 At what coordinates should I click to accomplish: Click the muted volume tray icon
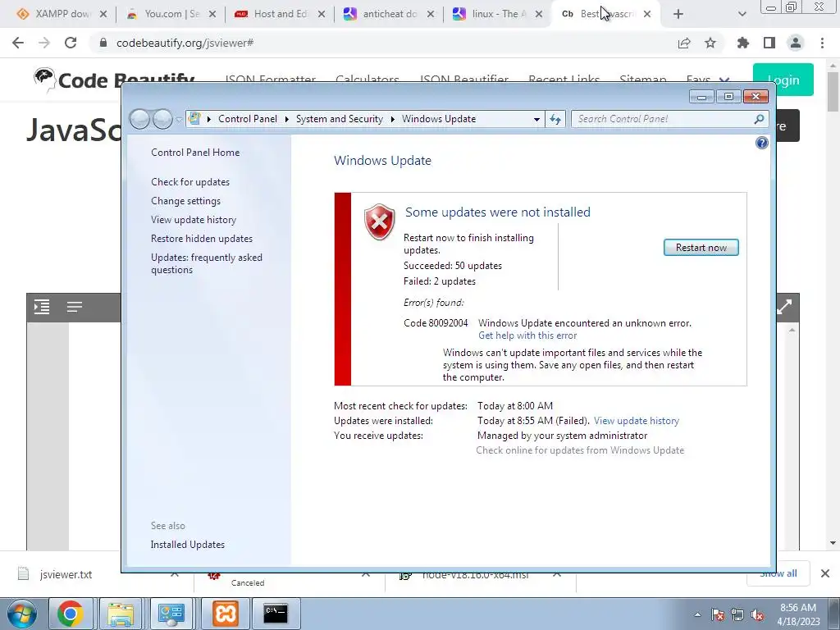(x=757, y=614)
